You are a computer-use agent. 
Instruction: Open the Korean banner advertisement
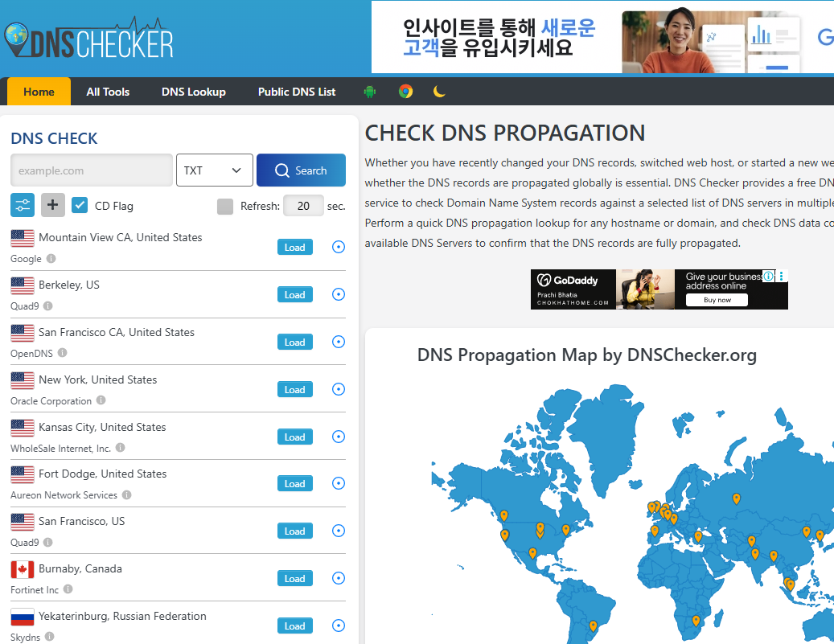602,37
